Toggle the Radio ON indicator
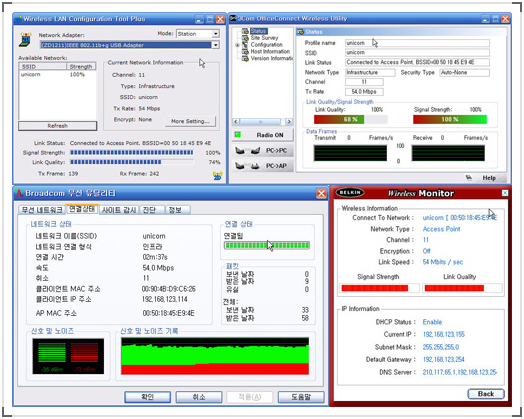Image resolution: width=524 pixels, height=419 pixels. pyautogui.click(x=238, y=135)
